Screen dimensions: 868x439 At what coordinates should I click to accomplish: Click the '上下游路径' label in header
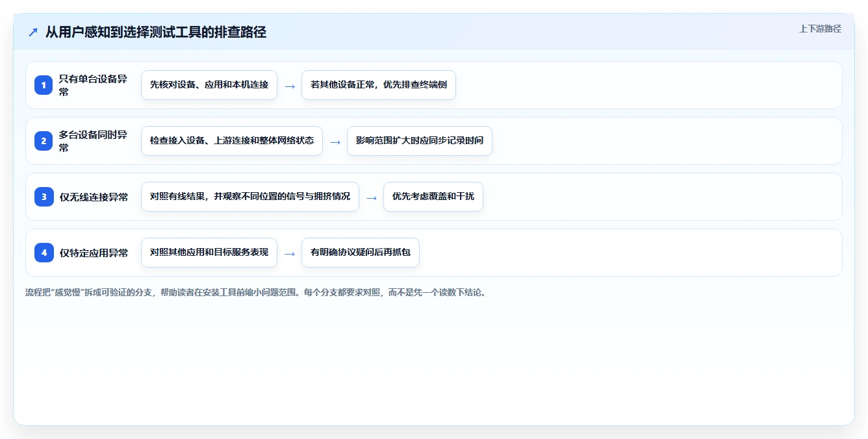coord(820,29)
